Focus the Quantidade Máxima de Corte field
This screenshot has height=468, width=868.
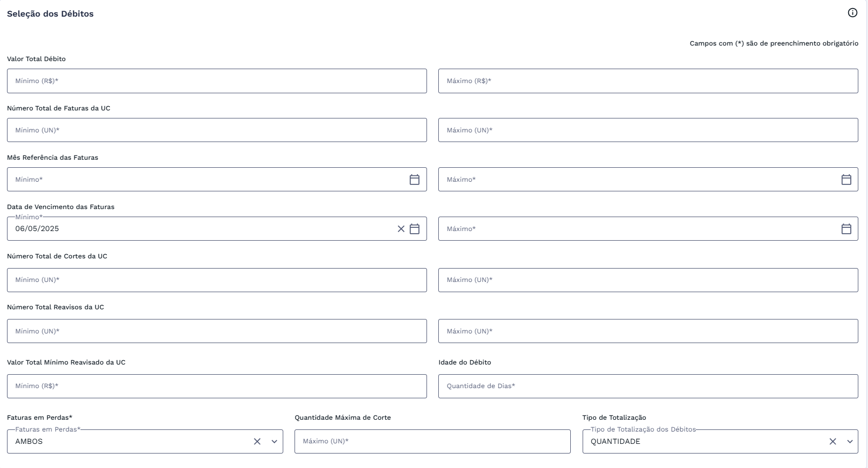432,442
